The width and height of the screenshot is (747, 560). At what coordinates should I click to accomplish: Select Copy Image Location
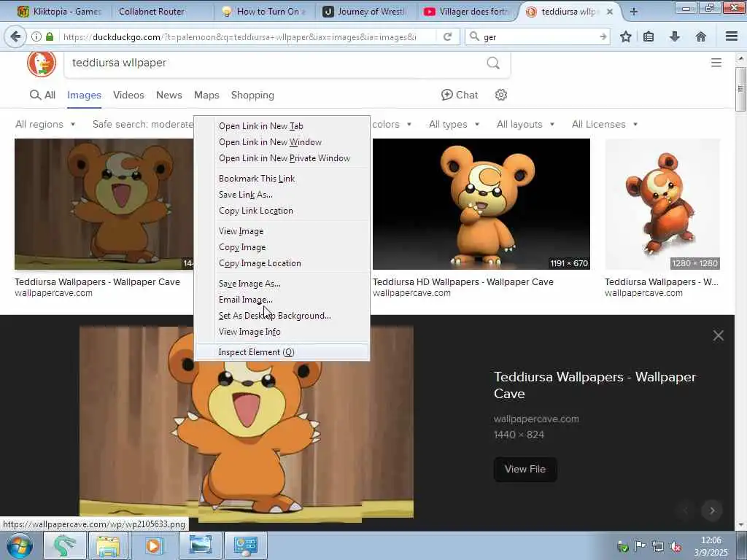point(282,263)
